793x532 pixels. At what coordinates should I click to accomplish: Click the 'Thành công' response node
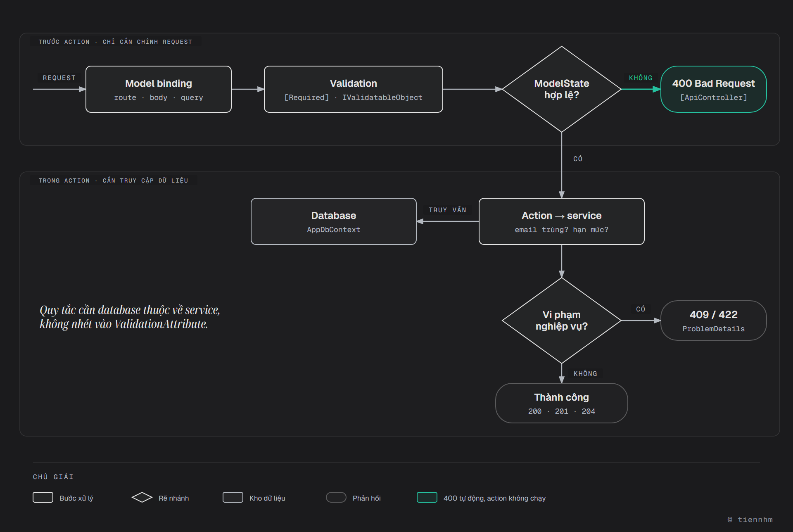click(x=562, y=403)
